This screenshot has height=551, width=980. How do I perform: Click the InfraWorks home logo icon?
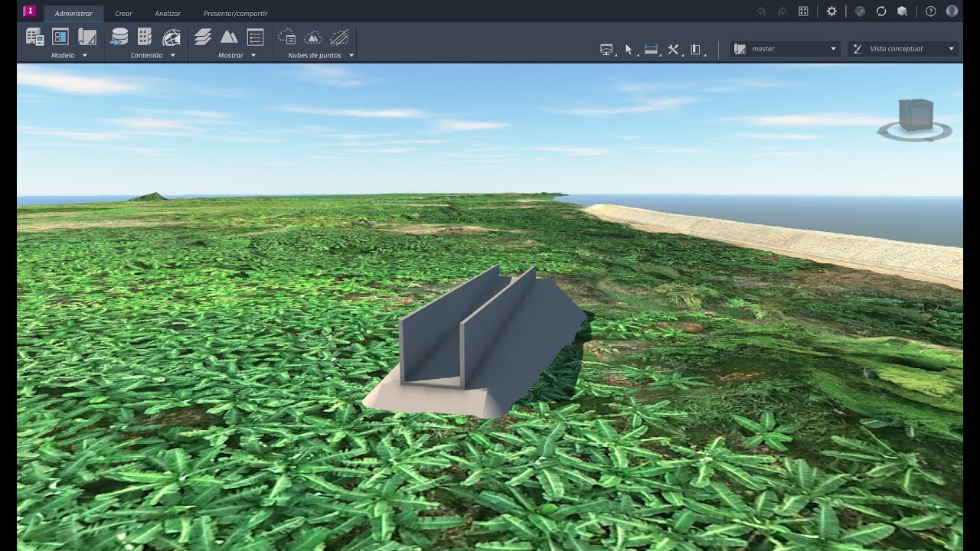30,11
